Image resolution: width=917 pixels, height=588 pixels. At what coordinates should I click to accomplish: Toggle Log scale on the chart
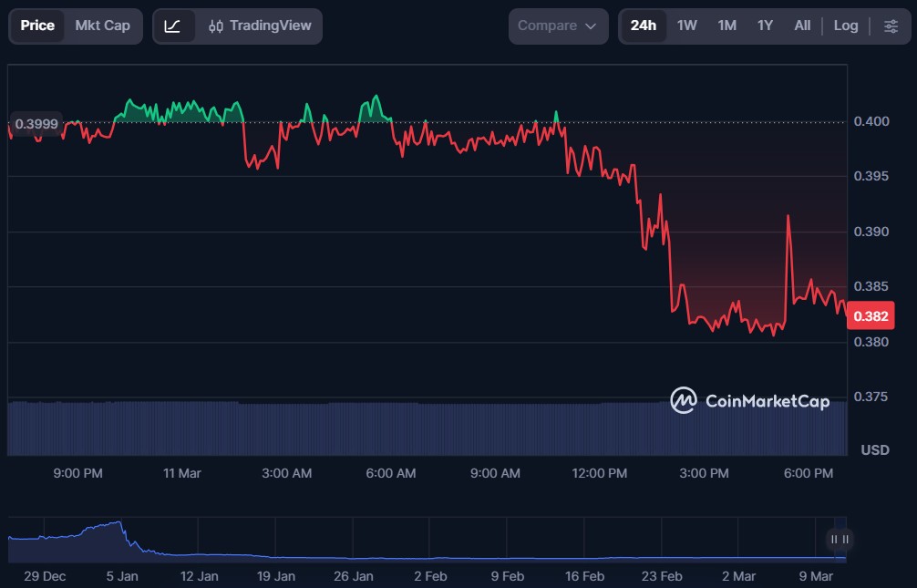(x=845, y=26)
